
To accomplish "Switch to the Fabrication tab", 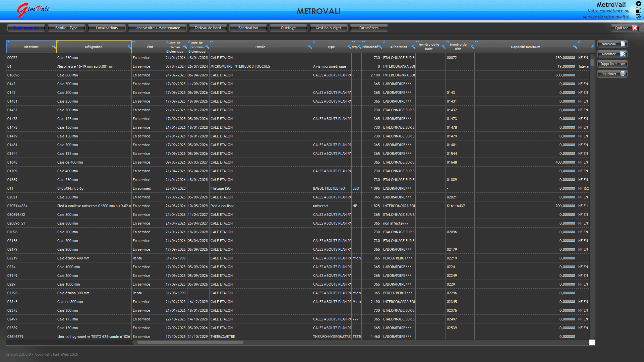I will (x=248, y=28).
